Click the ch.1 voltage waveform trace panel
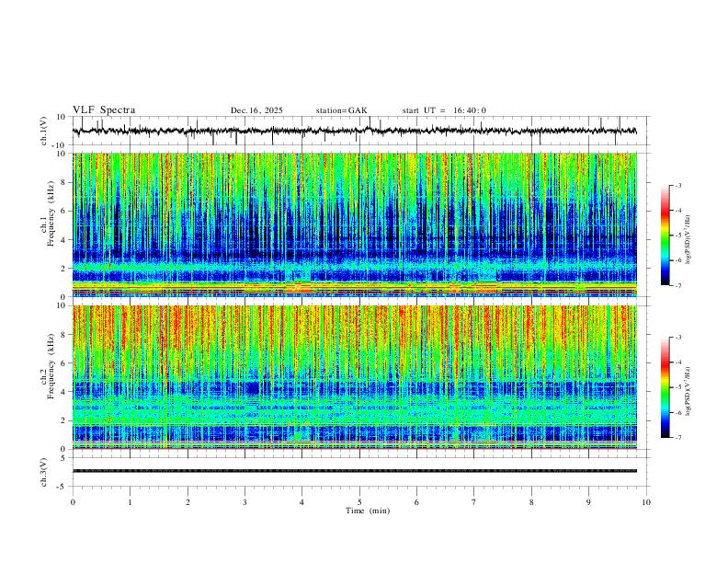Image resolution: width=728 pixels, height=563 pixels. tap(361, 131)
